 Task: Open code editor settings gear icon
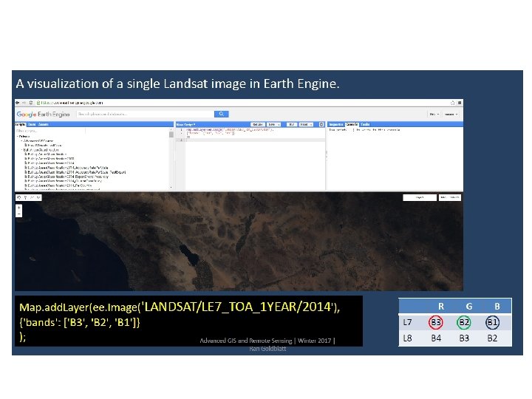point(321,125)
